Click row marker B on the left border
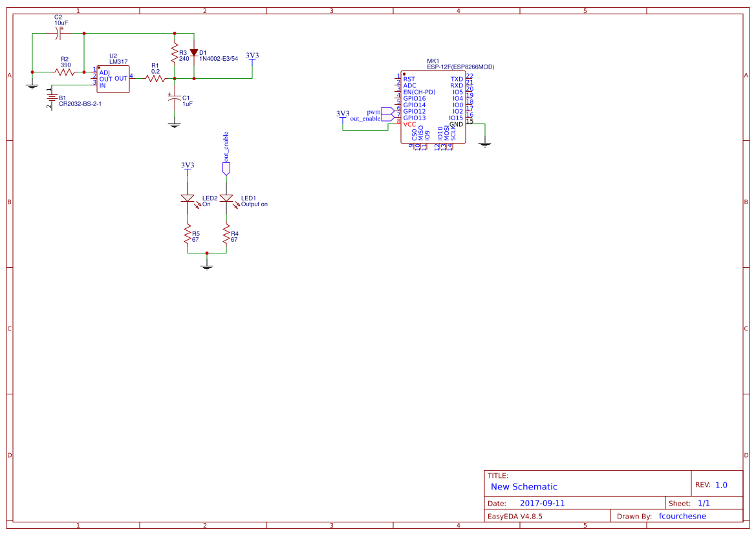The height and width of the screenshot is (536, 756). click(8, 201)
